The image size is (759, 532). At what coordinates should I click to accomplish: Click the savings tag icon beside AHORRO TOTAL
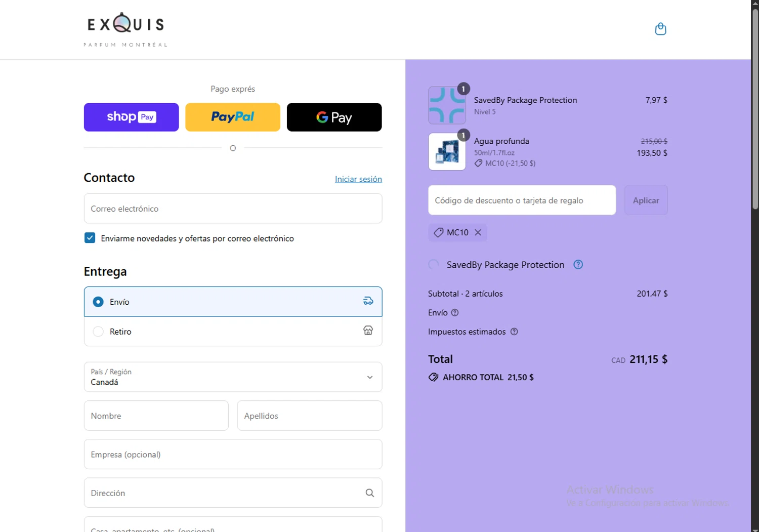pos(433,377)
